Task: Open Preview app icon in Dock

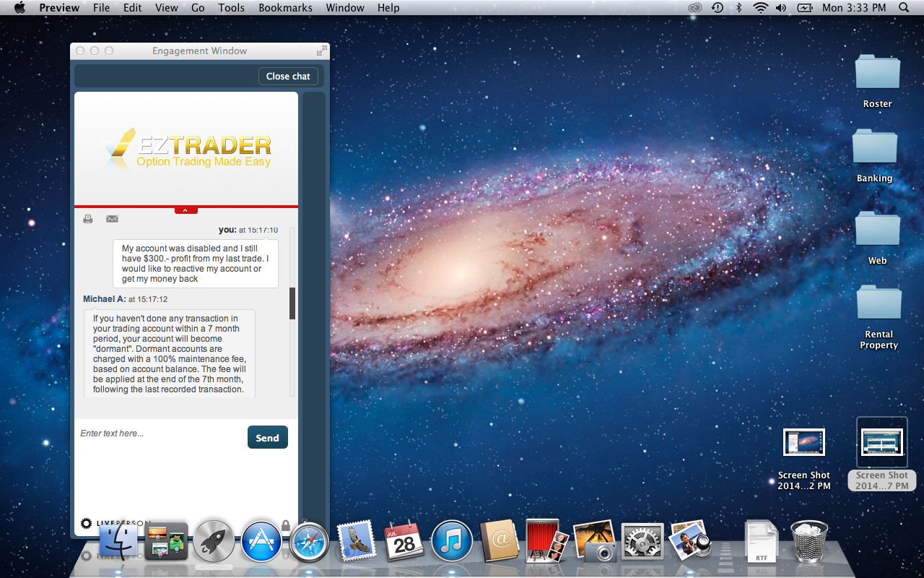Action: (x=689, y=540)
